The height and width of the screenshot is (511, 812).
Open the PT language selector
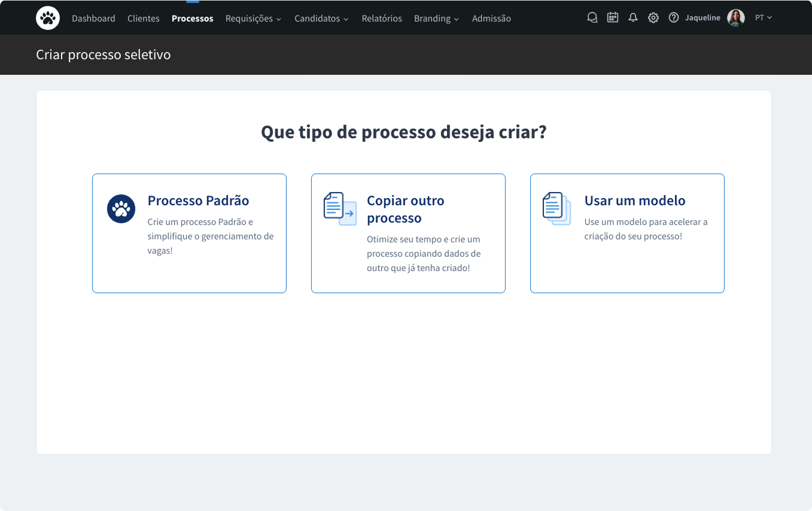click(x=764, y=17)
